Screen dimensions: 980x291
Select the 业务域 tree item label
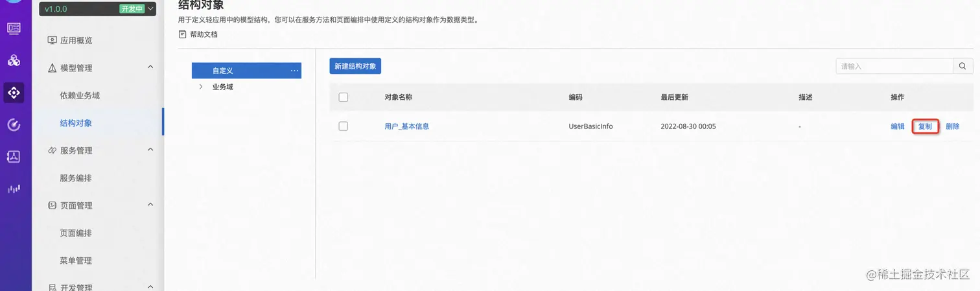click(x=222, y=87)
